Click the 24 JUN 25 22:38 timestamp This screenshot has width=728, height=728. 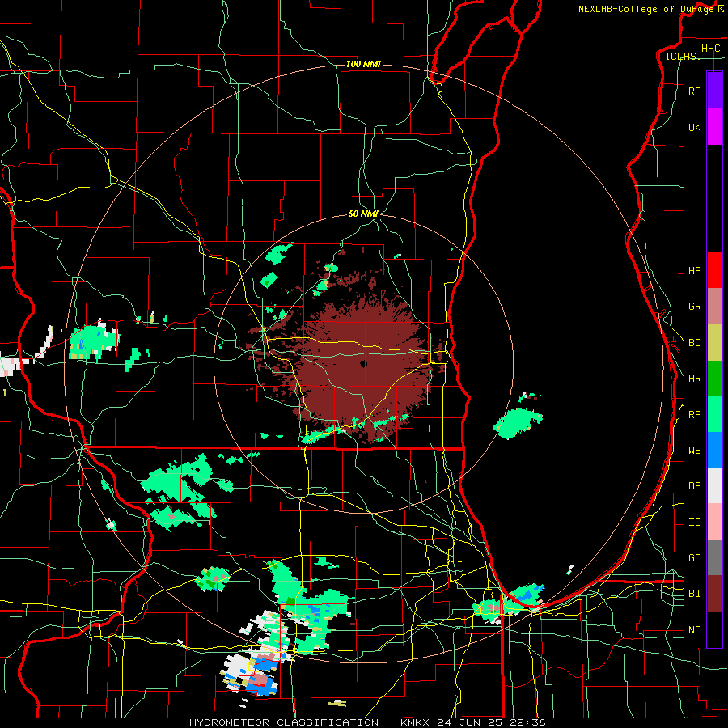click(x=493, y=722)
